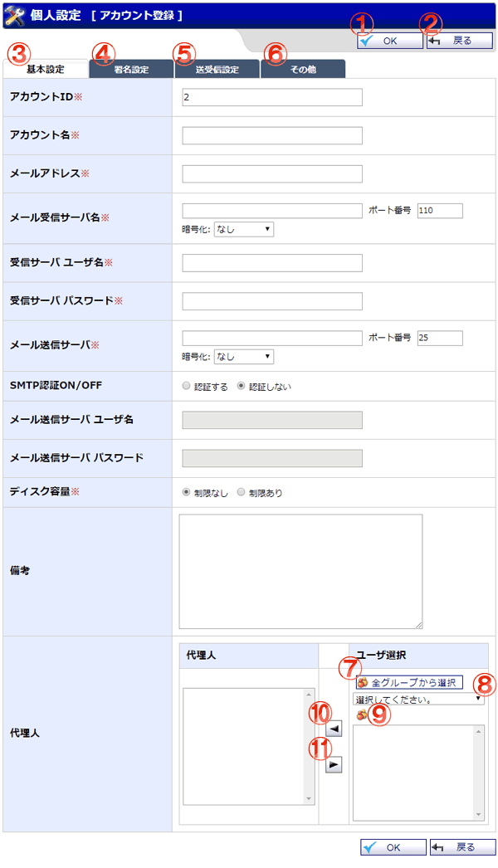This screenshot has width=498, height=868.
Task: Click the send server port number field 25
Action: pyautogui.click(x=440, y=338)
